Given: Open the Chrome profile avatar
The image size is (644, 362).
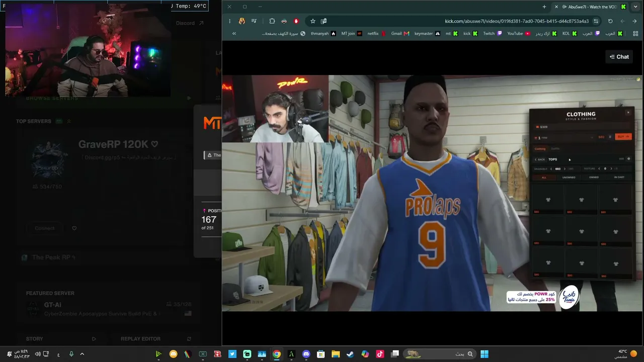Looking at the screenshot, I should [x=242, y=21].
